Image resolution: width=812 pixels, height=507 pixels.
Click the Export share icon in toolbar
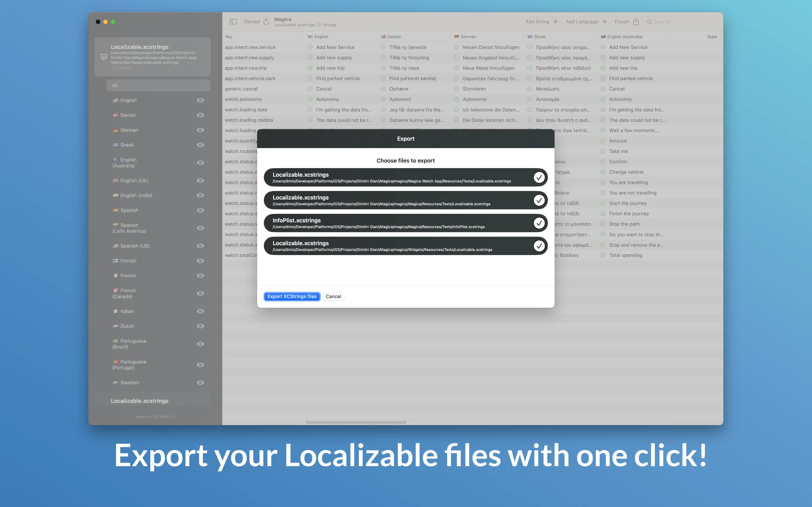coord(636,22)
